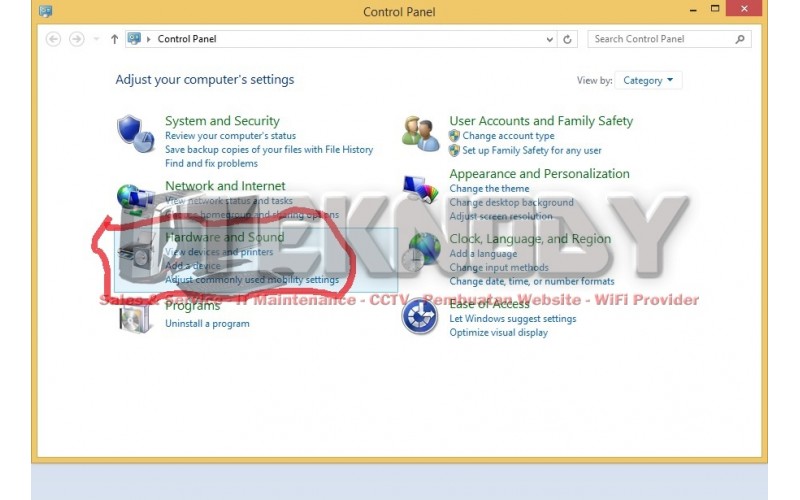
Task: Open the Ease of Access icon
Action: [x=419, y=316]
